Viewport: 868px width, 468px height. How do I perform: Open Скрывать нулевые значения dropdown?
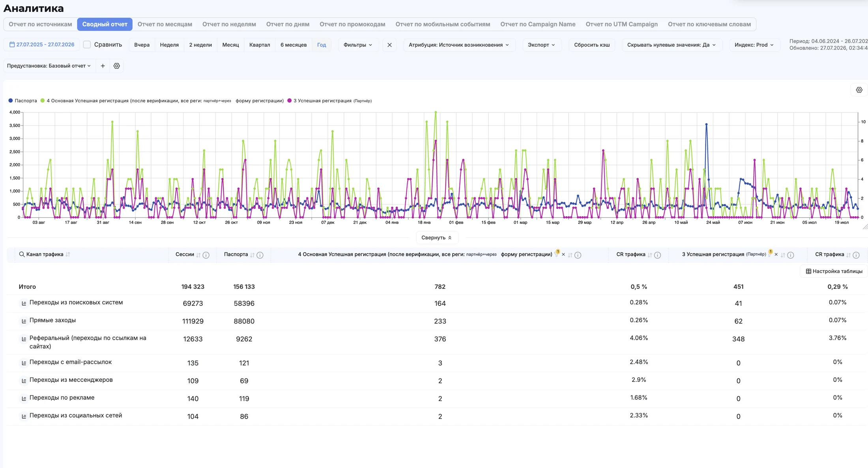click(672, 45)
